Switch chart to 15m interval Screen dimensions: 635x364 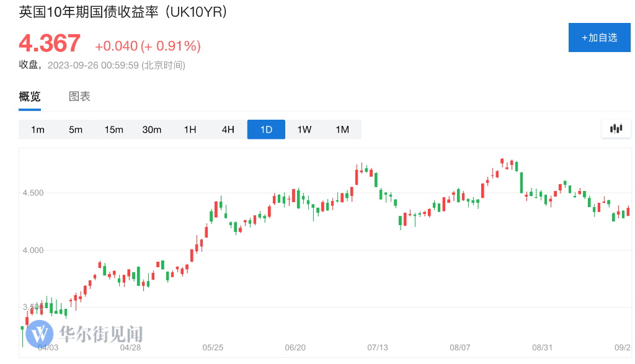114,130
